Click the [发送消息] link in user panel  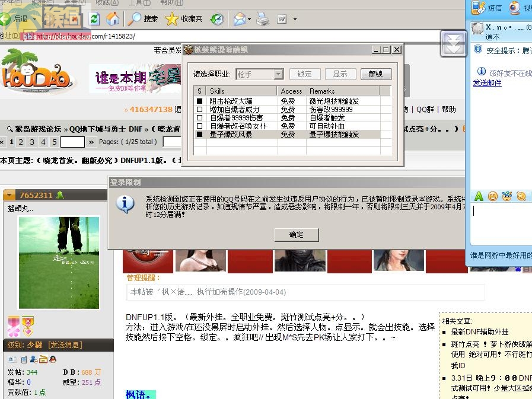(x=65, y=345)
